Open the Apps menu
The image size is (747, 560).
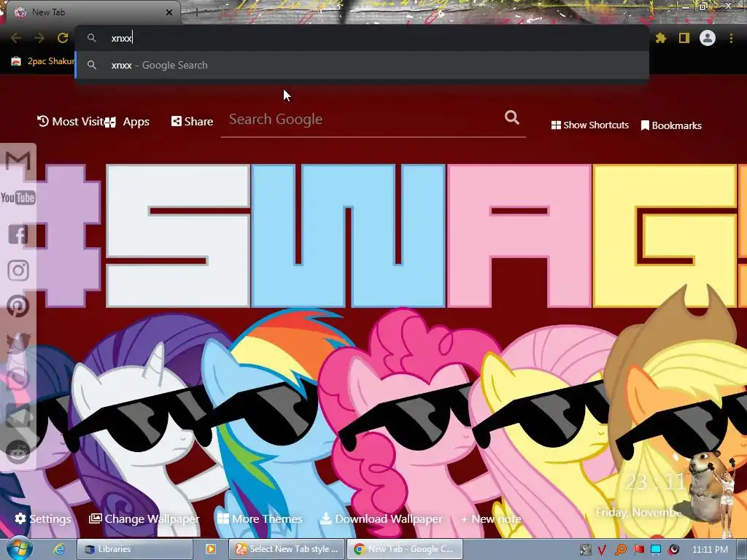(128, 122)
